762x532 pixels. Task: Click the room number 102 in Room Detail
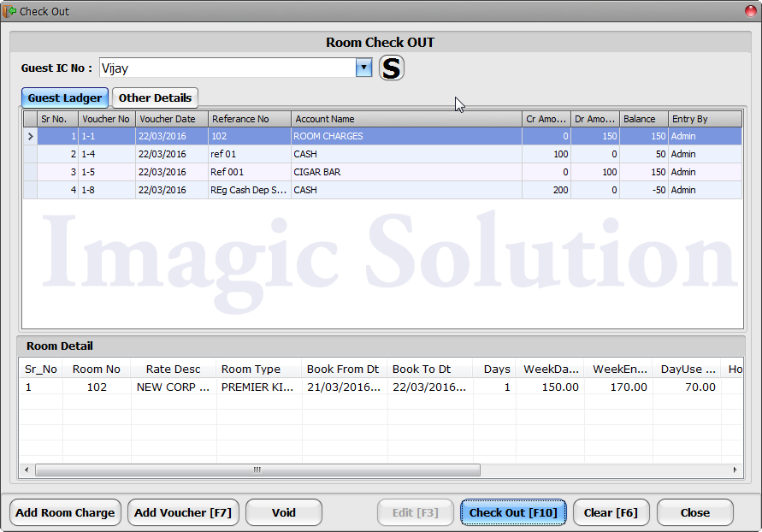(97, 387)
